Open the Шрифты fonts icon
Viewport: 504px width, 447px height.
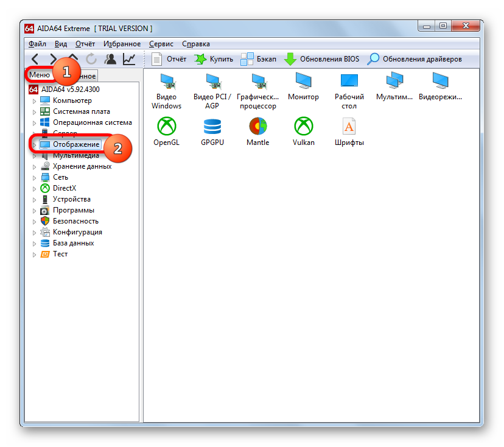point(349,132)
